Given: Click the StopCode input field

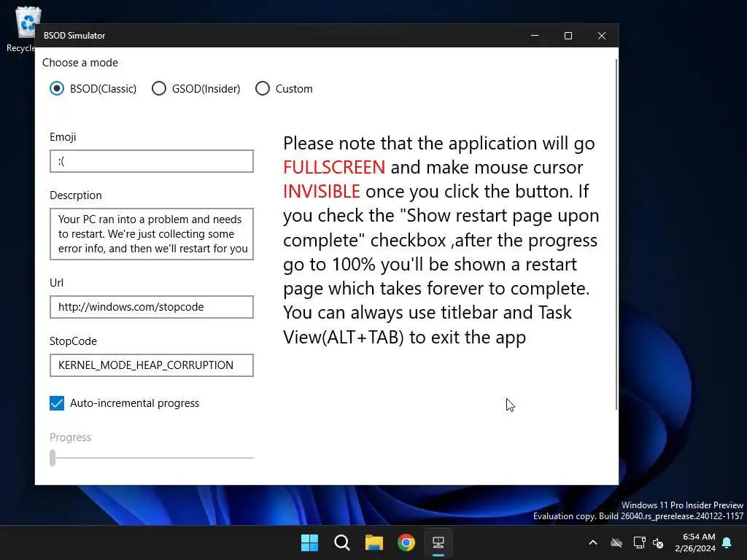Looking at the screenshot, I should (x=152, y=365).
